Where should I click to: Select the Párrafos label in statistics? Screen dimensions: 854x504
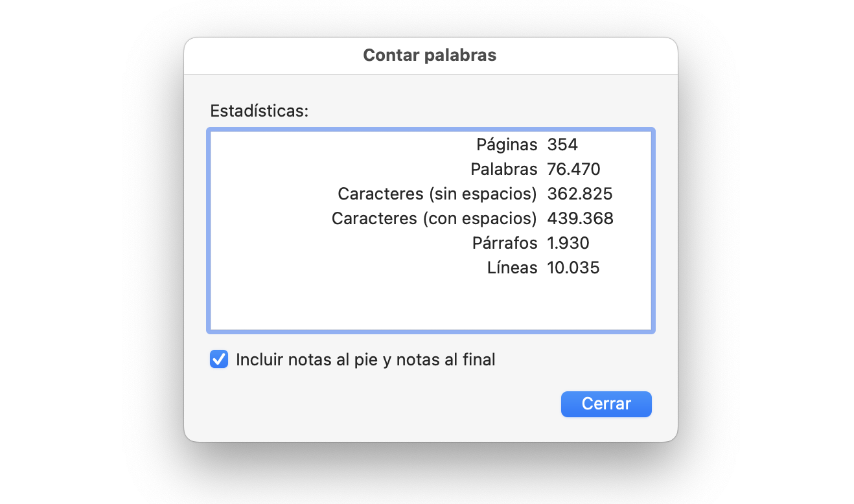click(x=505, y=243)
